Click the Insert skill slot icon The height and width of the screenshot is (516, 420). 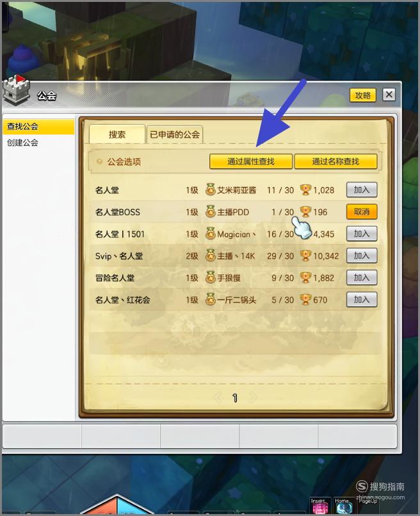[x=319, y=506]
